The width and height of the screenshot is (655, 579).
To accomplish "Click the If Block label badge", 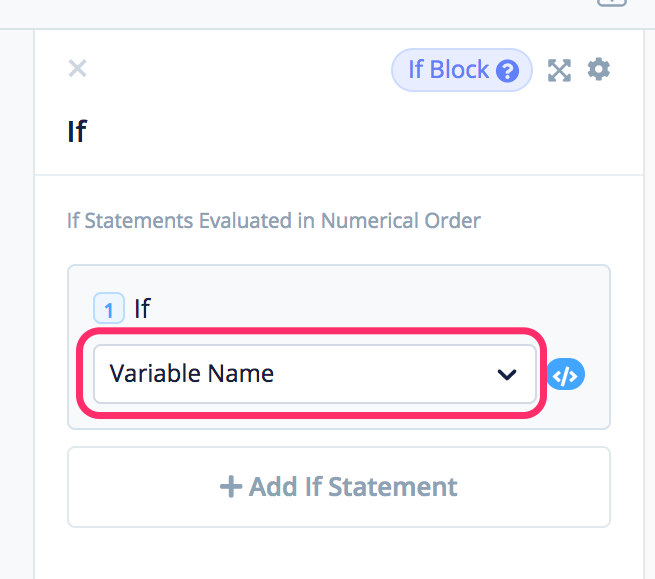I will coord(462,71).
